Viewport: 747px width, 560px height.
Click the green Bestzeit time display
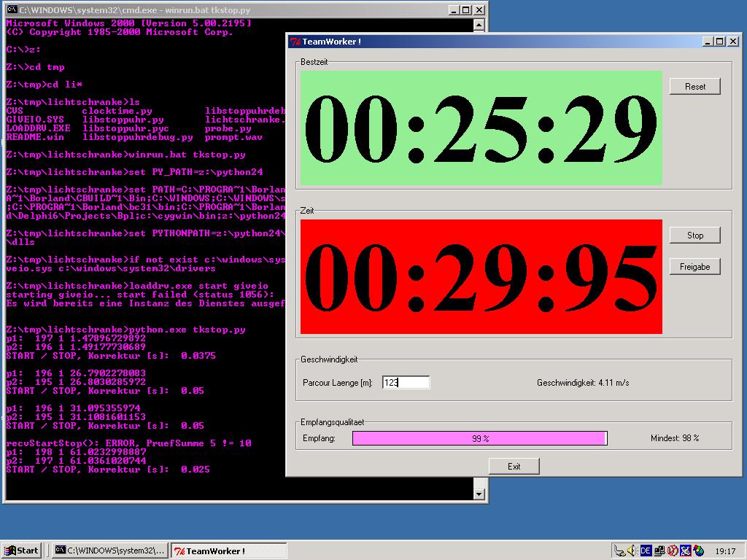[481, 128]
